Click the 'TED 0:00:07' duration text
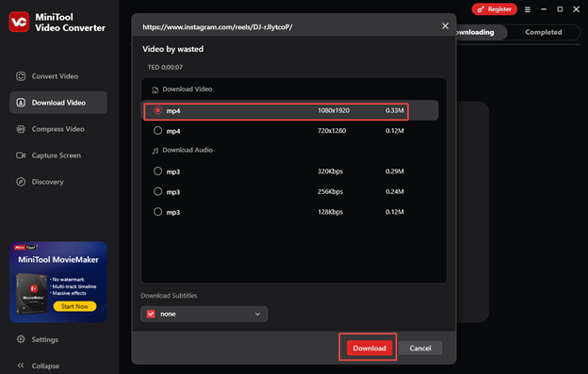The image size is (588, 374). click(x=165, y=68)
